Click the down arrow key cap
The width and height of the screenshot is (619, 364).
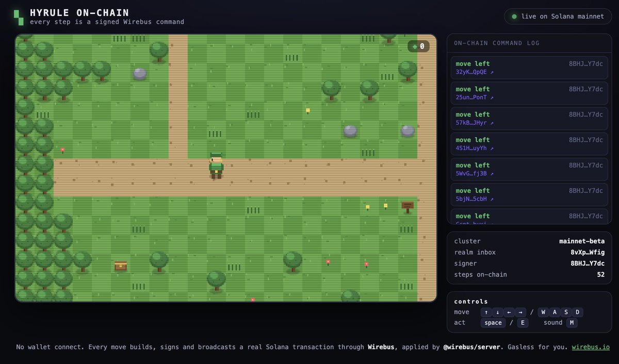coord(497,312)
